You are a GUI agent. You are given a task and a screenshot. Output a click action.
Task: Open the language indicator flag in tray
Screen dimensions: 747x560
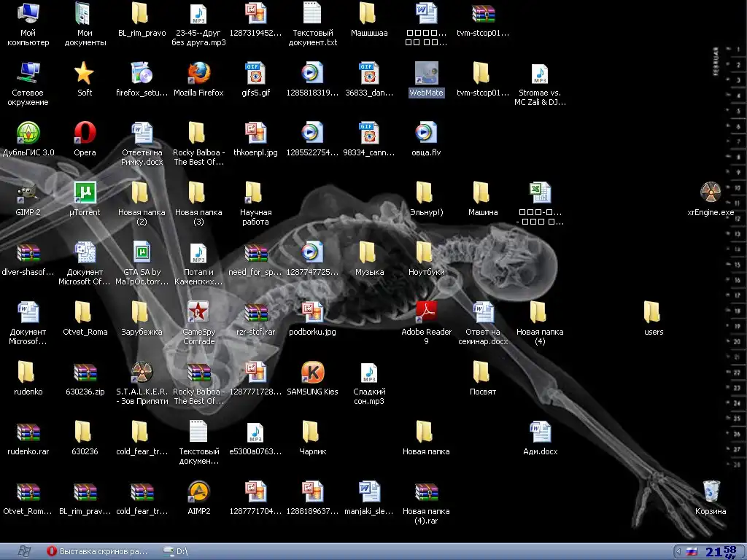(x=692, y=551)
